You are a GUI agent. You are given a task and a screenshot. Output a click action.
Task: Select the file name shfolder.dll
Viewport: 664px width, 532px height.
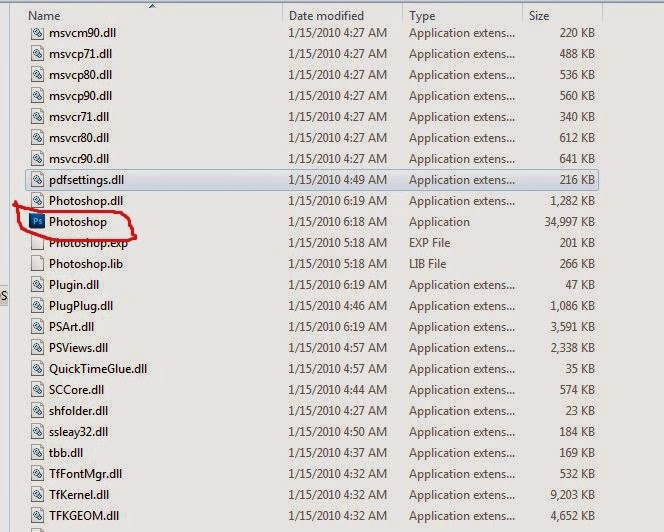(x=78, y=410)
